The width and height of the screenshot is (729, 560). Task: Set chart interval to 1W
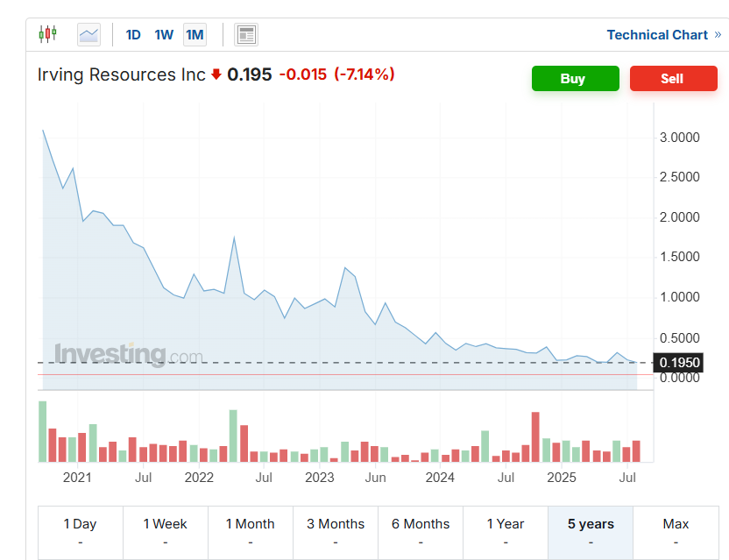164,35
